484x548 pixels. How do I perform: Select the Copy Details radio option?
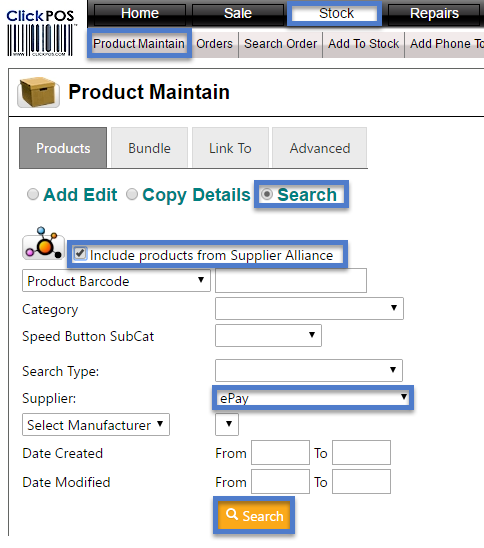tap(132, 194)
